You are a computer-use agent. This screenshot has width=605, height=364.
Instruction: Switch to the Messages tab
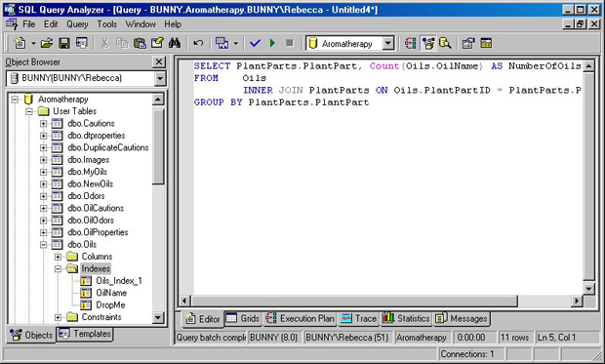click(462, 318)
